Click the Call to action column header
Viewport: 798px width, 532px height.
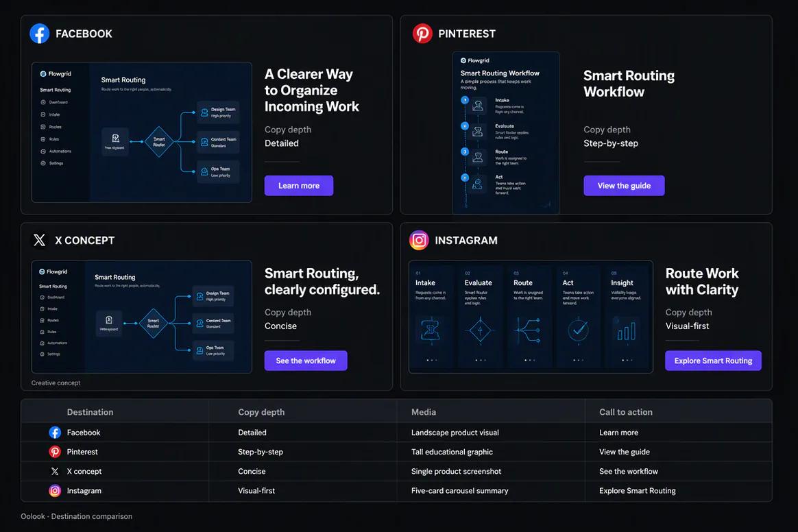[x=625, y=412]
